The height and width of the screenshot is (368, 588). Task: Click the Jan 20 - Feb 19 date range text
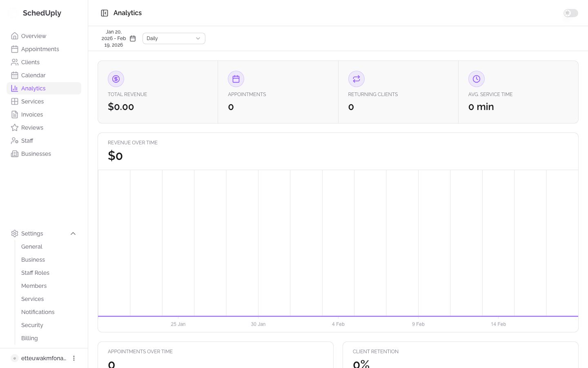click(x=114, y=38)
